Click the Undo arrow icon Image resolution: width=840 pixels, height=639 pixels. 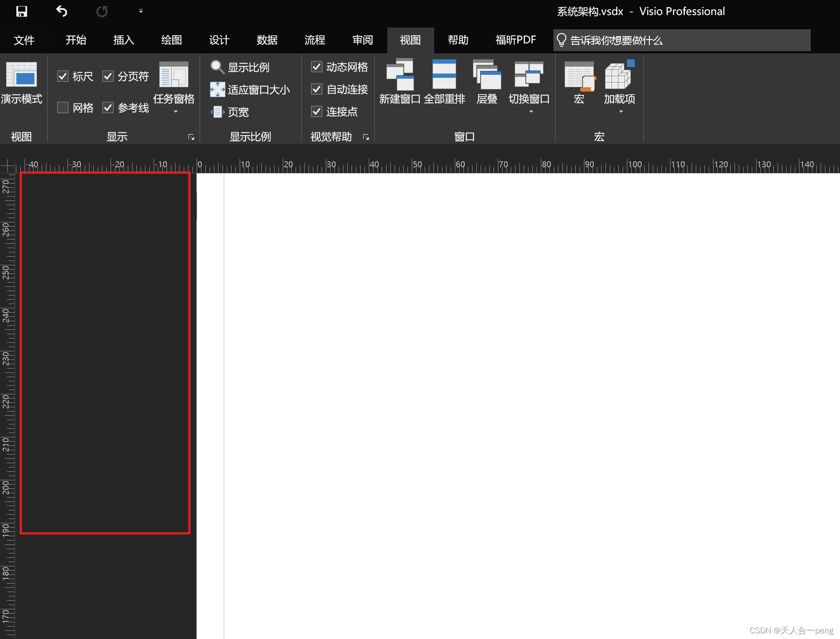point(62,11)
